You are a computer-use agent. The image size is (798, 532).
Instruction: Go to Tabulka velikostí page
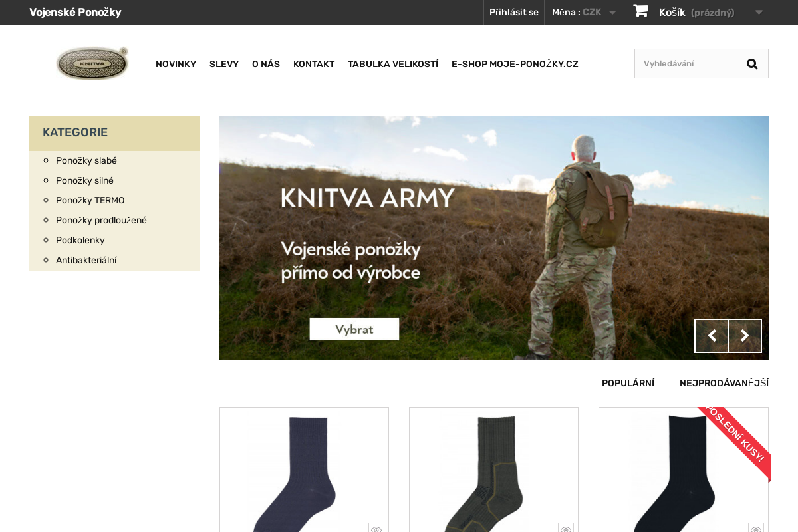click(x=392, y=64)
